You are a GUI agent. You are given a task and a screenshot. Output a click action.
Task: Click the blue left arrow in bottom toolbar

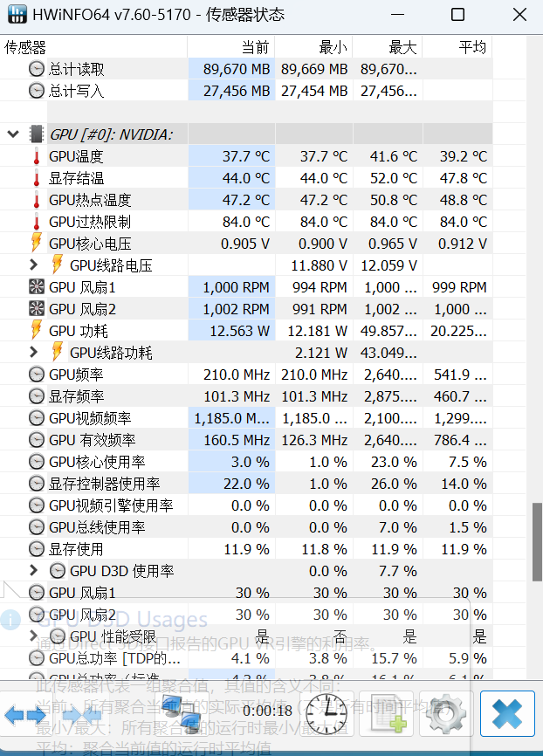pos(15,714)
